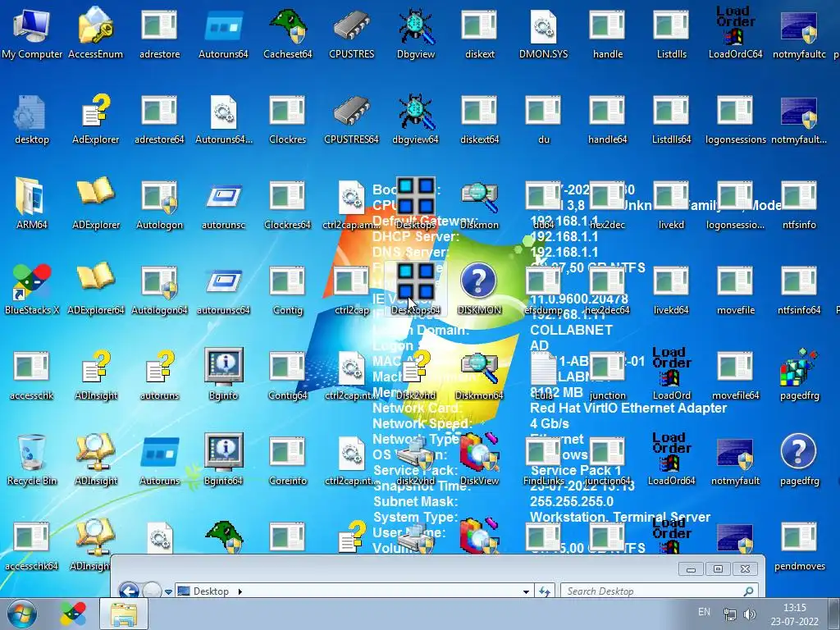Screen dimensions: 840x630
Task: Refresh the Explorer Desktop folder view
Action: coord(545,591)
